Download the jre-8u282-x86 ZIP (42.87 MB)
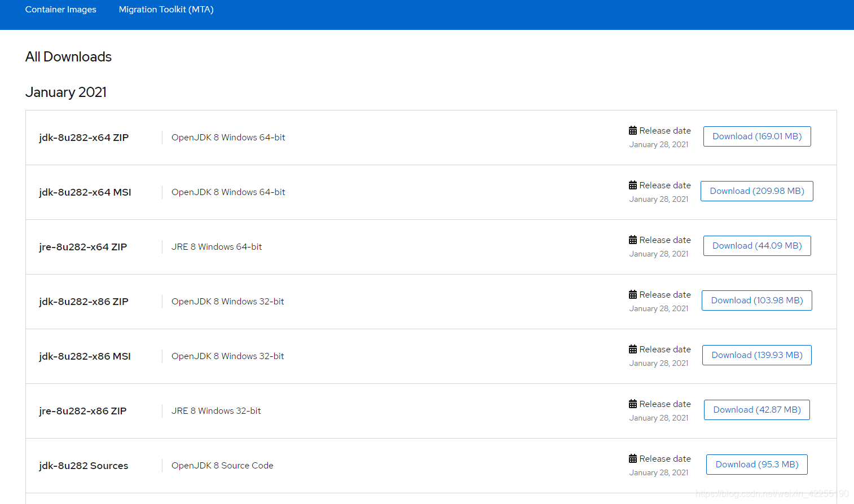The height and width of the screenshot is (504, 854). [x=757, y=409]
